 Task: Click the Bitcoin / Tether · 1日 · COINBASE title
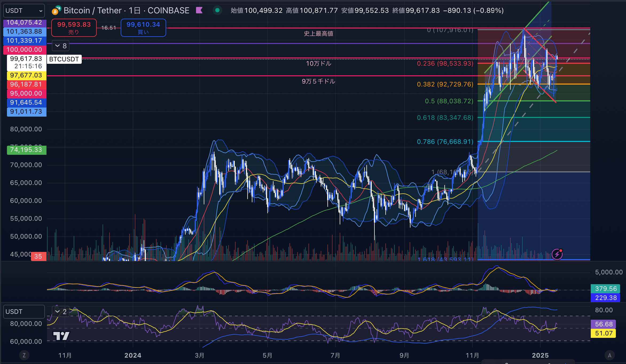(x=127, y=10)
